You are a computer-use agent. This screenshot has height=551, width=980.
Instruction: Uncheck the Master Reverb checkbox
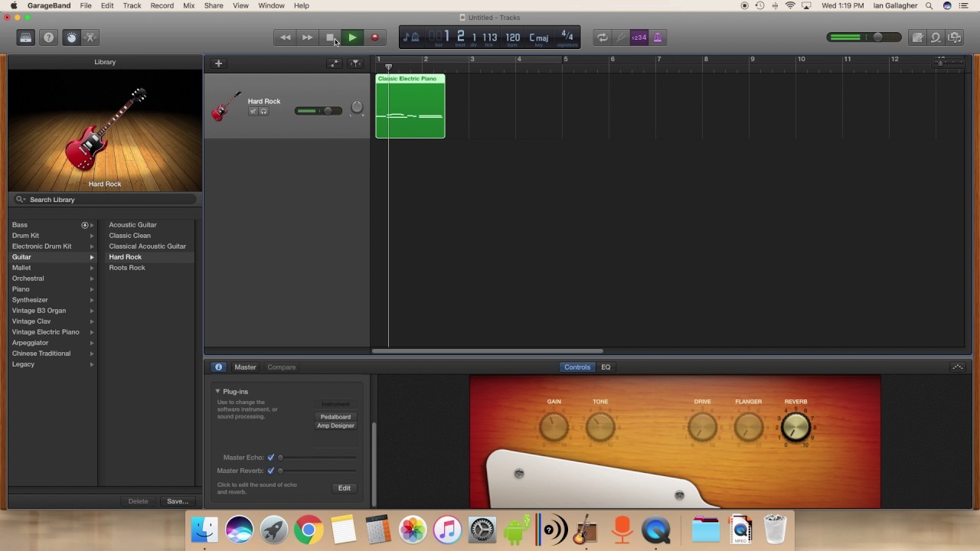(x=270, y=471)
